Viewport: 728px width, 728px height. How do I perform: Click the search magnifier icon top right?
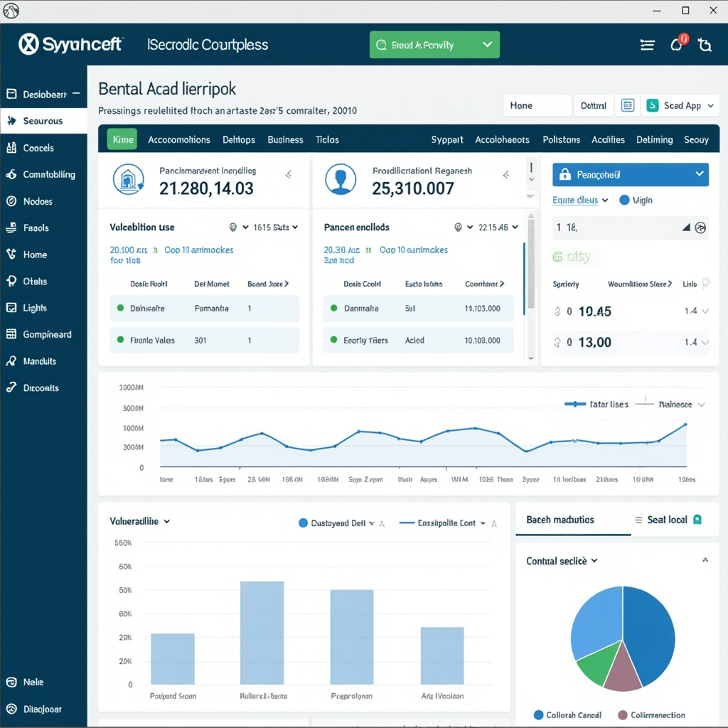(x=705, y=44)
